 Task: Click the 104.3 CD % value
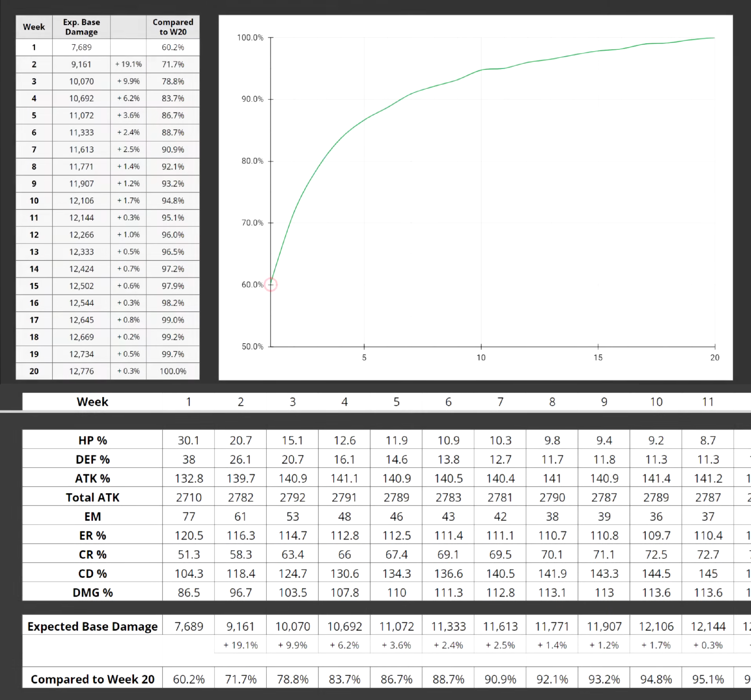[x=188, y=573]
